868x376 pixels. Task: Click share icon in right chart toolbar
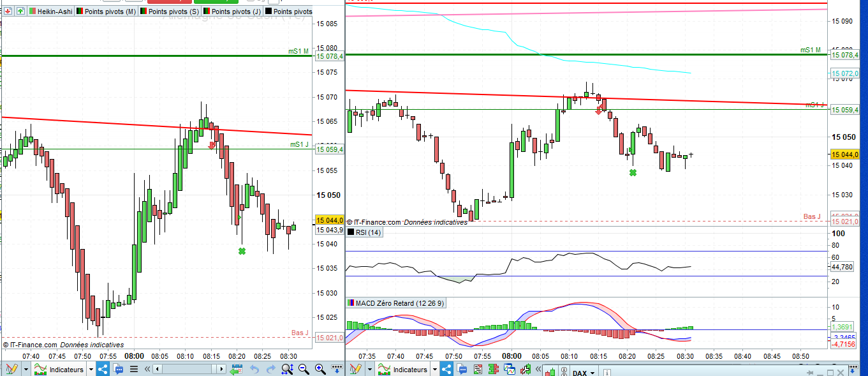[446, 369]
